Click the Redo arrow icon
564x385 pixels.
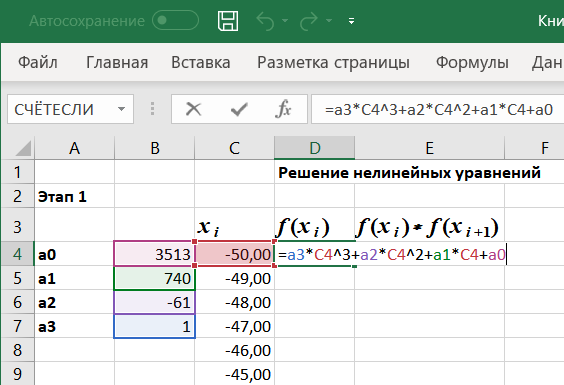(x=309, y=21)
